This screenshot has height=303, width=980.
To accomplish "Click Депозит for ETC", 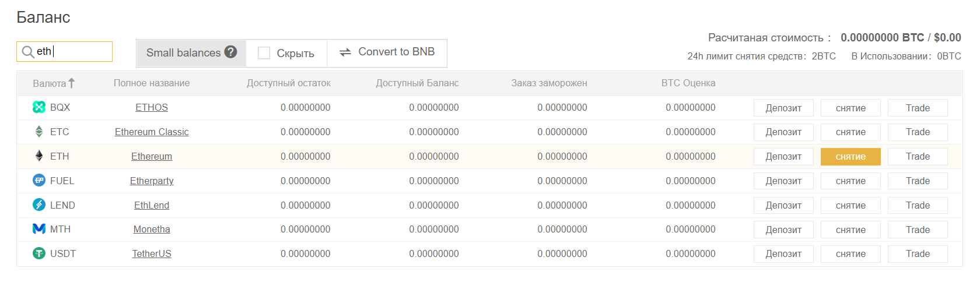I will coord(783,132).
